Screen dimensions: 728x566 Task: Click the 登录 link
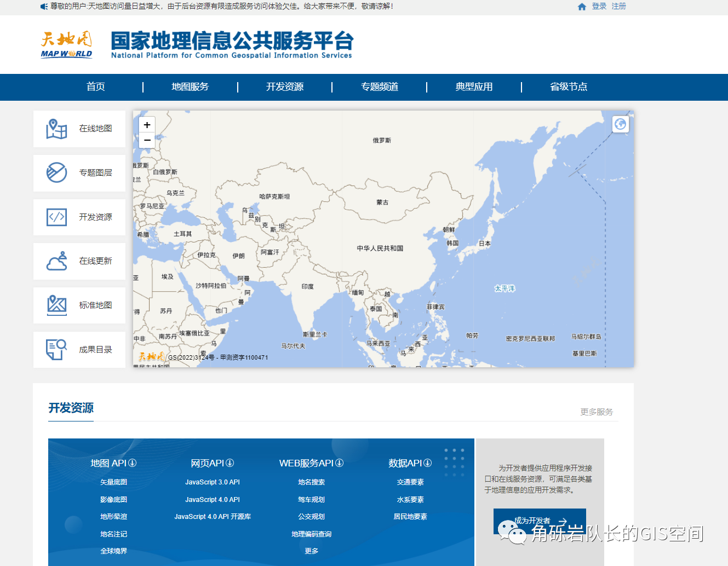coord(599,7)
